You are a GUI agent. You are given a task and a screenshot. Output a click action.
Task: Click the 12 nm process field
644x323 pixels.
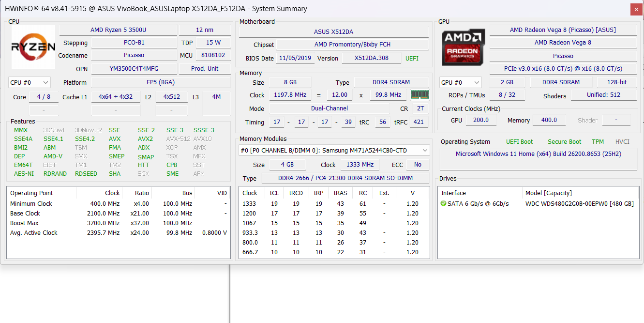pos(205,30)
